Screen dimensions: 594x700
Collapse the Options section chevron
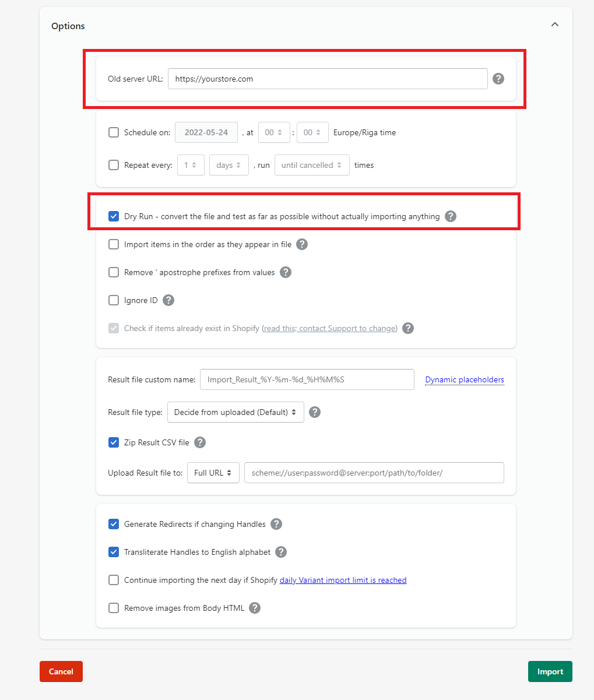tap(554, 24)
